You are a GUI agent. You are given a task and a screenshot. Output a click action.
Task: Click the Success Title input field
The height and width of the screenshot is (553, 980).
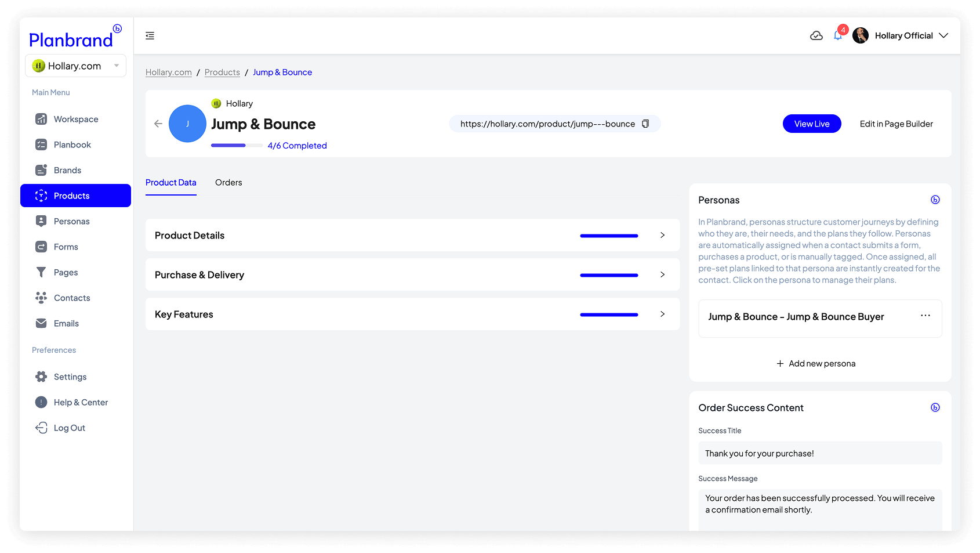819,454
